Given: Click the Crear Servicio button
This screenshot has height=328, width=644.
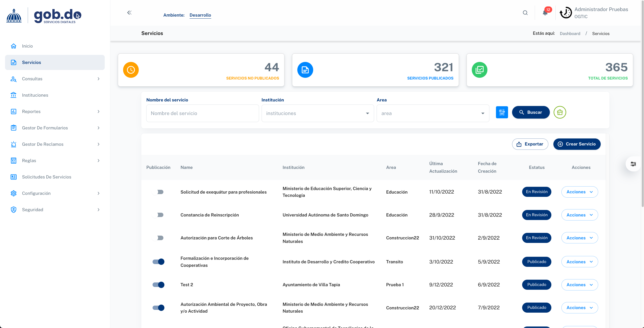Looking at the screenshot, I should tap(577, 144).
